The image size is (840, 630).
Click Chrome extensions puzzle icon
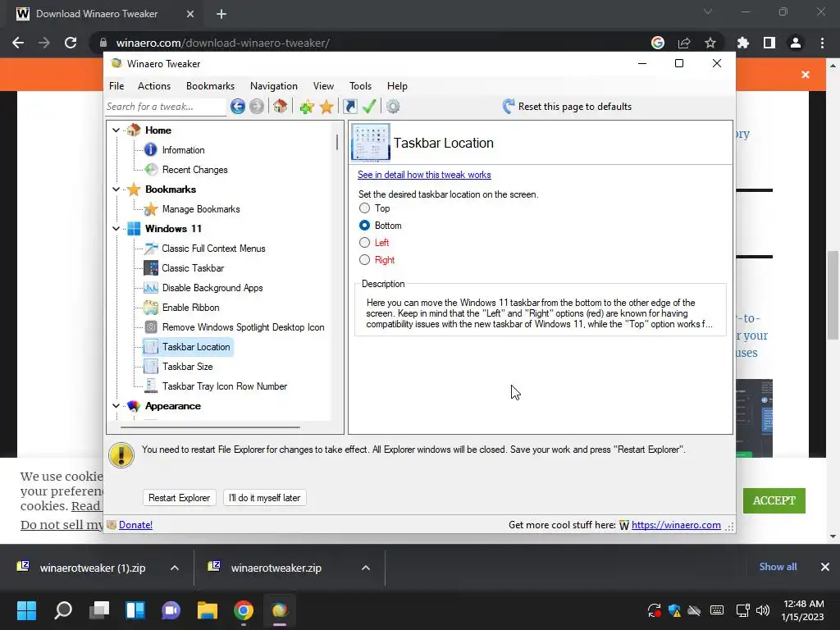tap(743, 43)
